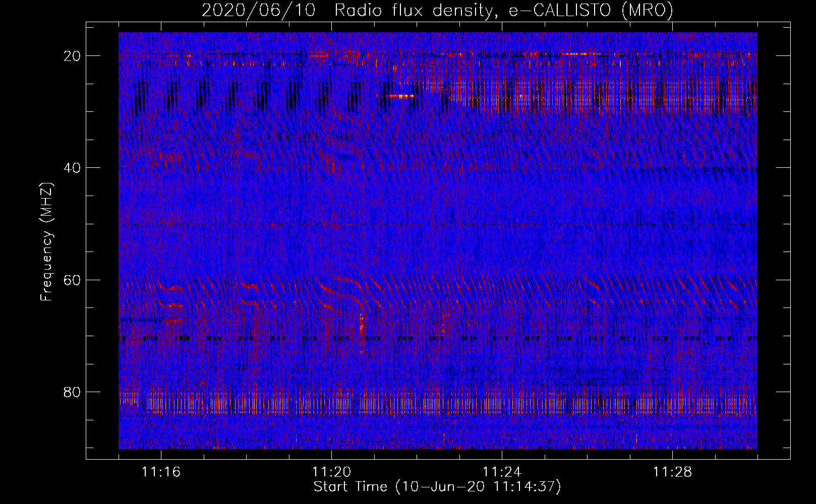Click the 40 MHz frequency tick label

click(x=73, y=168)
